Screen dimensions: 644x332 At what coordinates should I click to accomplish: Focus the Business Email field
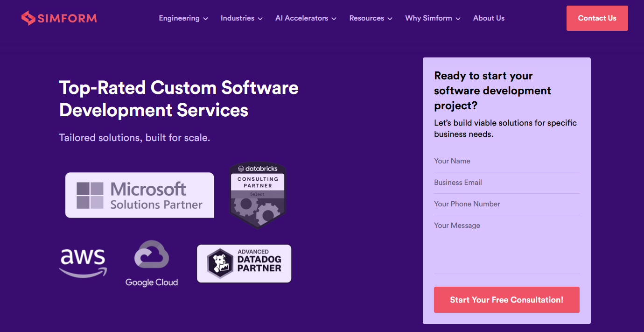click(507, 183)
